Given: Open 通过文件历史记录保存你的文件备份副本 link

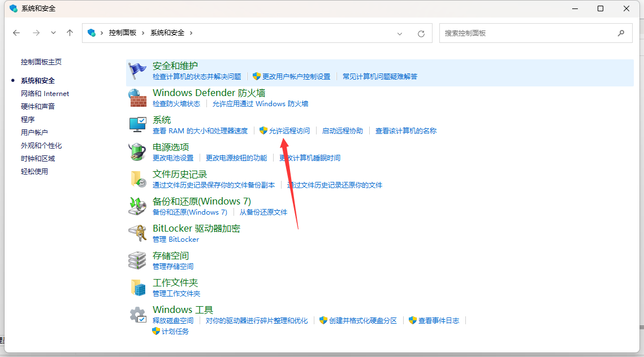Looking at the screenshot, I should 214,185.
